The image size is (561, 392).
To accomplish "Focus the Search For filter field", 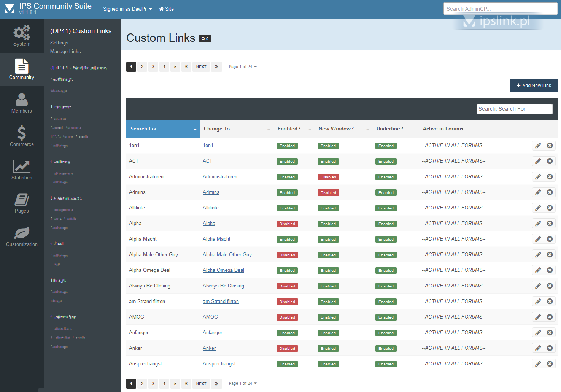I will tap(515, 109).
